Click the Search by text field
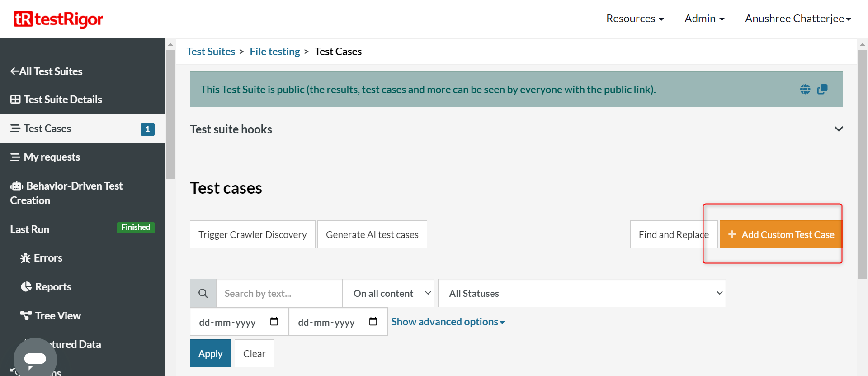The width and height of the screenshot is (868, 376). click(279, 293)
